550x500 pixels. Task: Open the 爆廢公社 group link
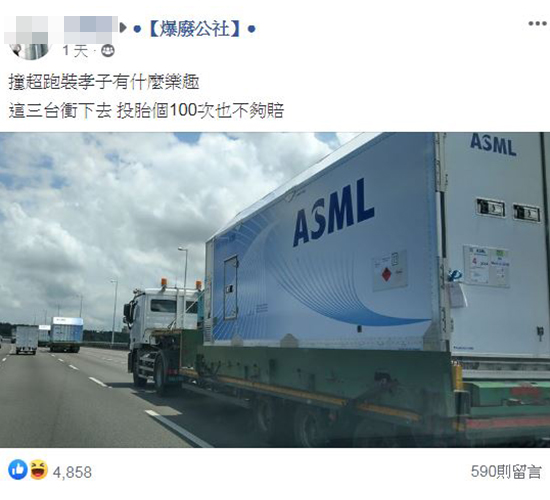point(195,29)
